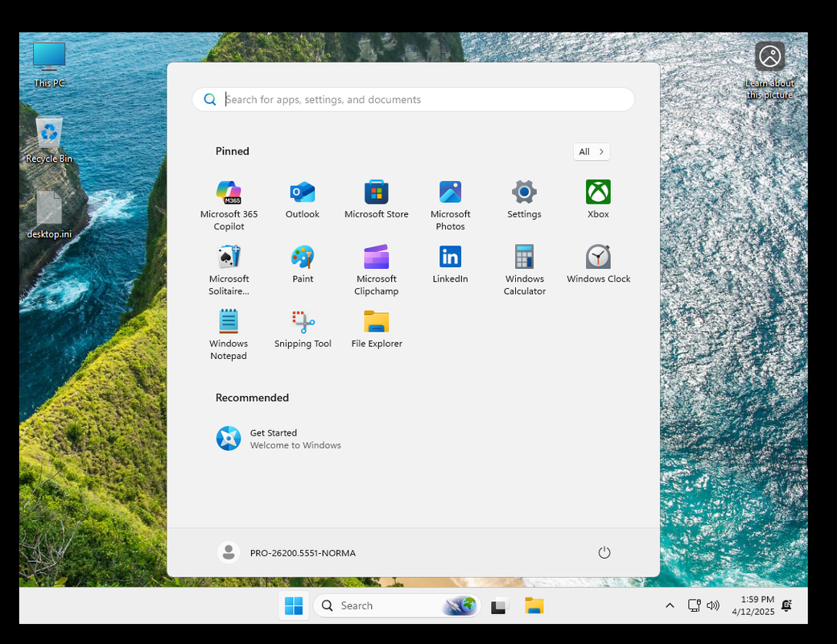Open network status tray icon
The width and height of the screenshot is (837, 644).
tap(694, 605)
